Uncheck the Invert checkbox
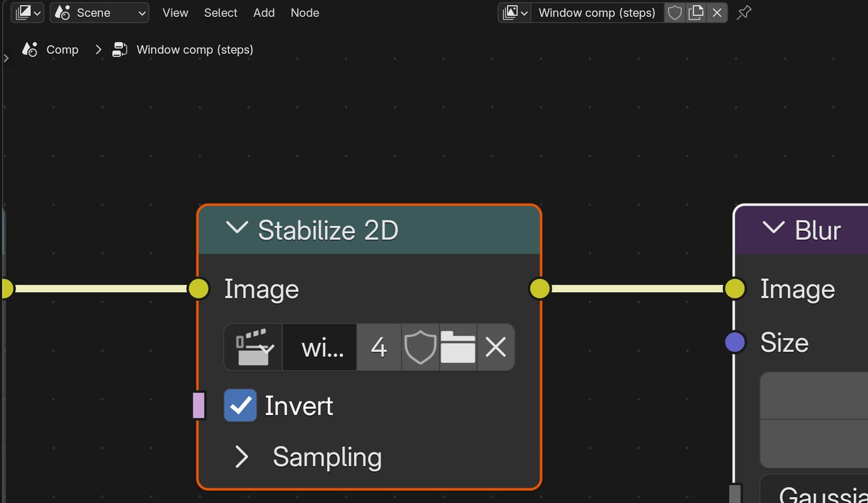The height and width of the screenshot is (503, 868). 240,406
